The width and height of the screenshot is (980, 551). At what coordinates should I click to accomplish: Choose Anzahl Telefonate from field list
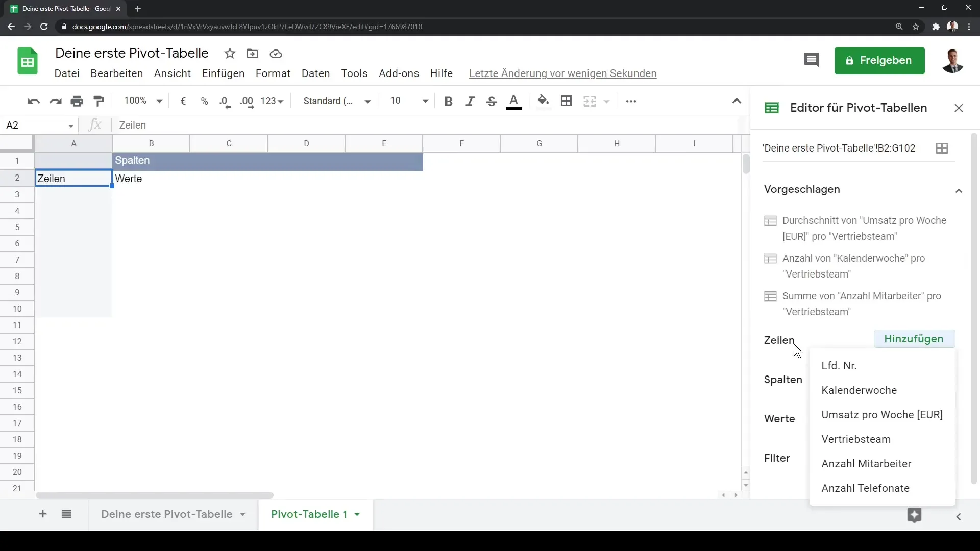click(x=882, y=488)
